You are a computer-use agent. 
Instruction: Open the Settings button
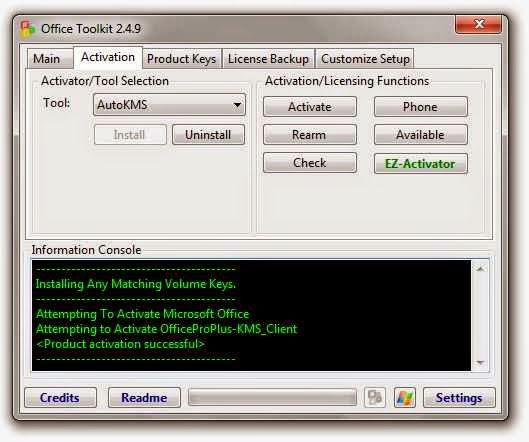click(x=459, y=397)
